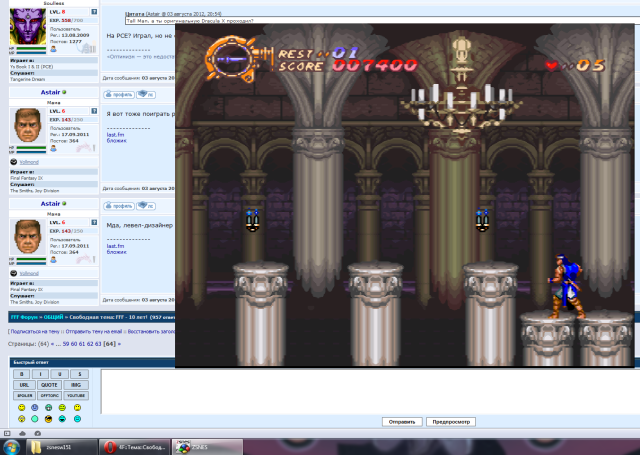
Task: Go to page 60 of the thread
Action: pyautogui.click(x=74, y=344)
